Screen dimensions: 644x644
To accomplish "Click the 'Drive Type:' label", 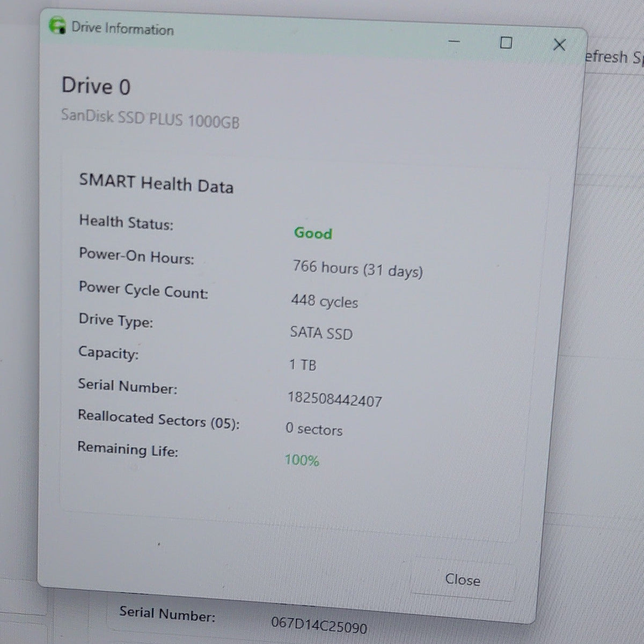I will pyautogui.click(x=116, y=320).
